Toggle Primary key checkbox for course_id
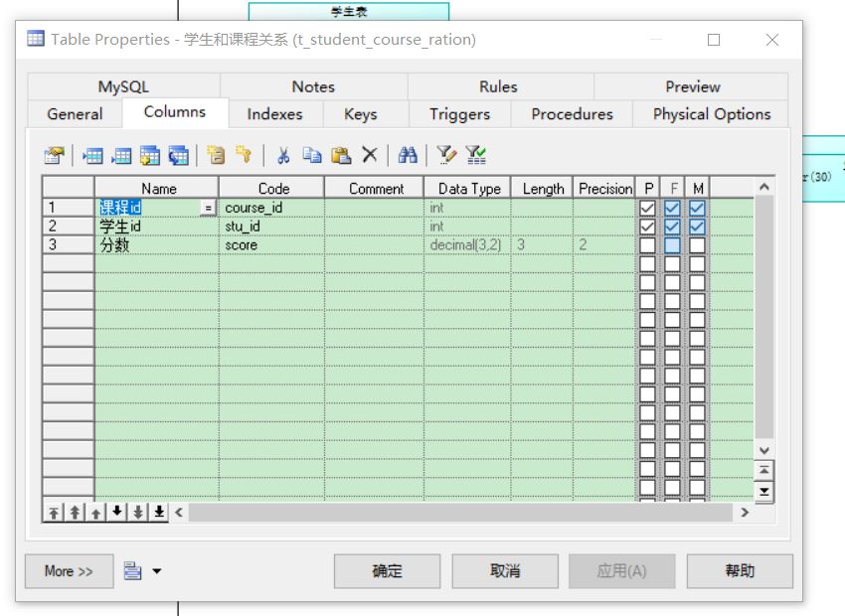Viewport: 845px width, 616px height. coord(647,208)
